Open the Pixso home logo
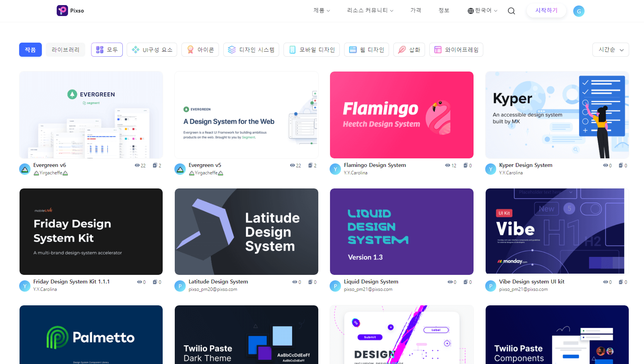 (70, 11)
